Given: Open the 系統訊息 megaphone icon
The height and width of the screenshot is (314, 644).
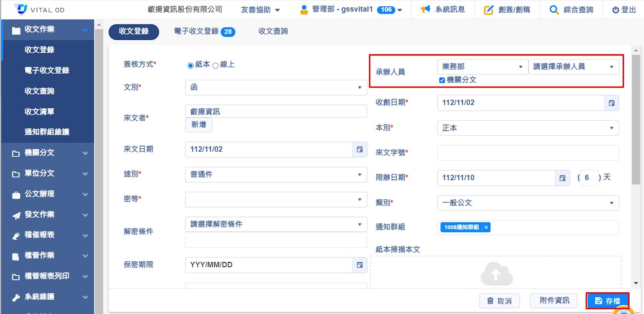Looking at the screenshot, I should pyautogui.click(x=425, y=10).
